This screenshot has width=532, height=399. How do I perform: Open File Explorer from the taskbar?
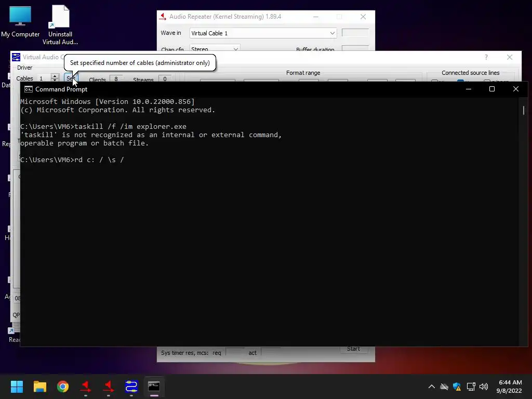[39, 387]
